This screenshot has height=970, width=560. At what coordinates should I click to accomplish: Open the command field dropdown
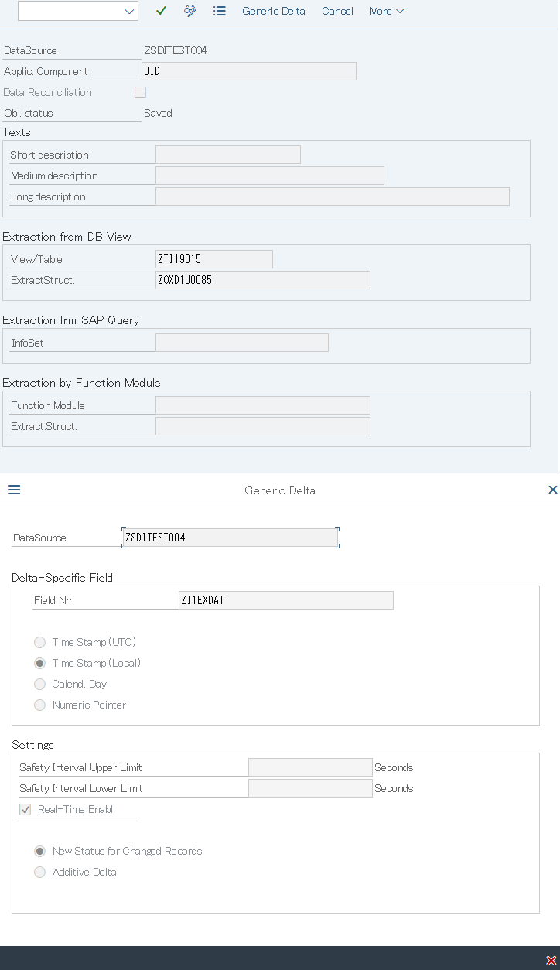point(130,11)
